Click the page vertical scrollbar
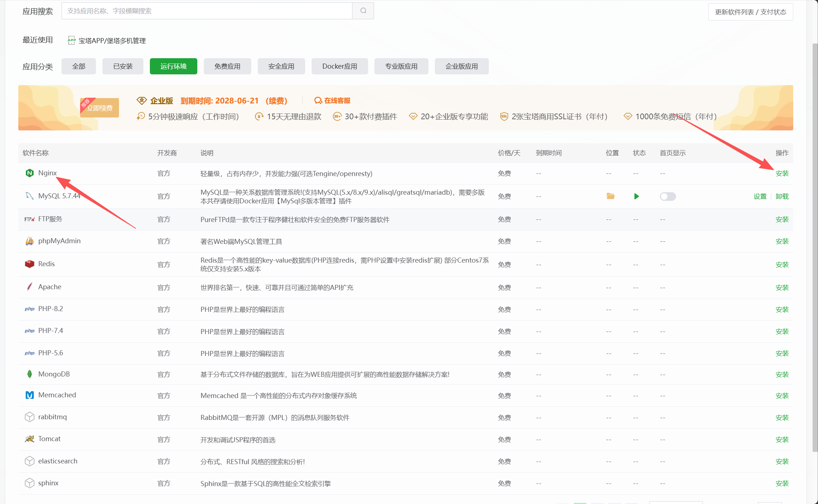 point(815,248)
